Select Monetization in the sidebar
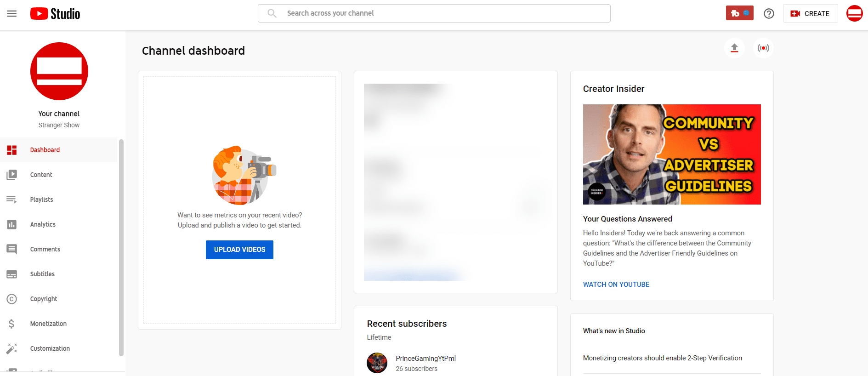The image size is (868, 376). pyautogui.click(x=48, y=324)
